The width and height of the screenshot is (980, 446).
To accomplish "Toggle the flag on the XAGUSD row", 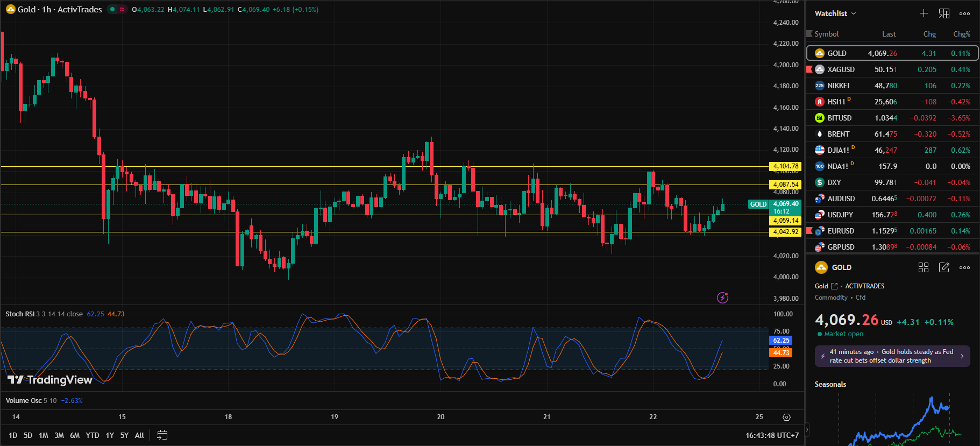I will (x=809, y=69).
